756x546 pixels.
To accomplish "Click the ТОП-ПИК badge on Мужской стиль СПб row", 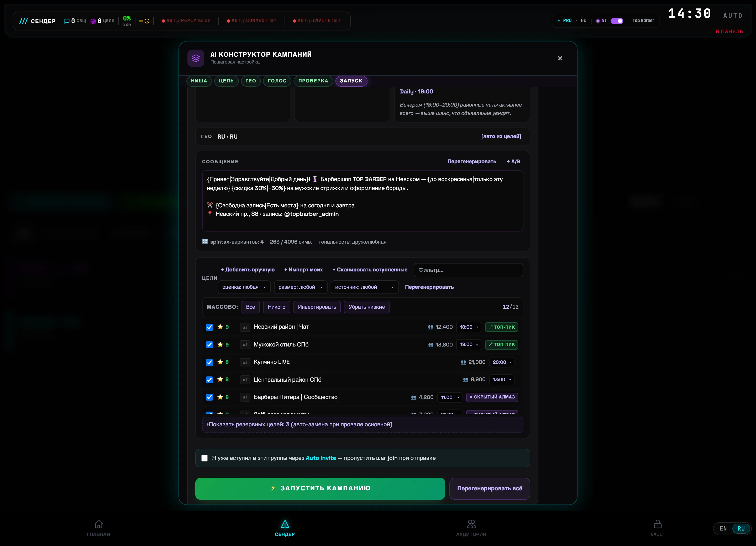I will tap(501, 344).
